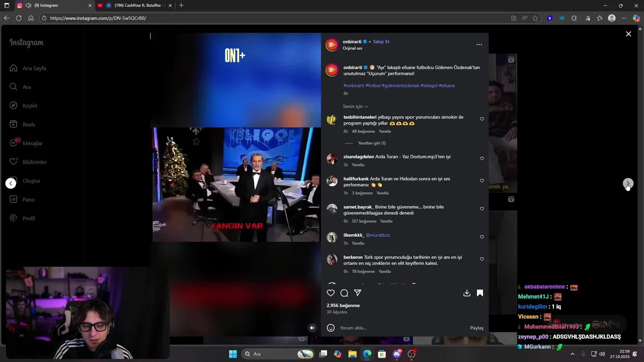644x362 pixels.
Task: Click the taskbar Ara search box
Action: (278, 354)
